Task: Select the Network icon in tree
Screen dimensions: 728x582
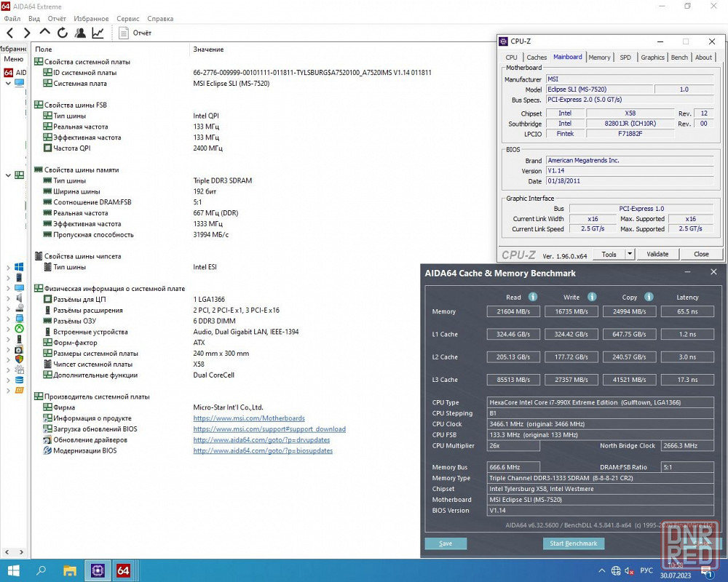Action: coord(19,319)
